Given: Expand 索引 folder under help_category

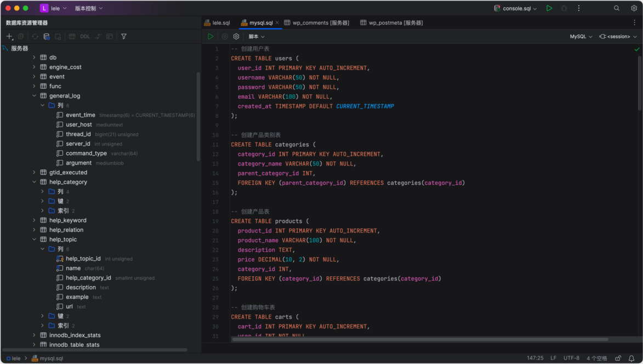Looking at the screenshot, I should click(x=42, y=211).
